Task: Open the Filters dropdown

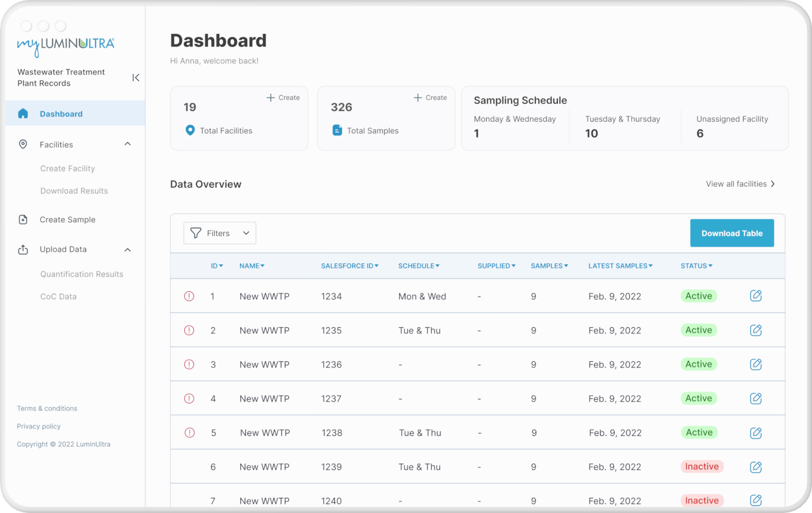Action: [x=219, y=233]
